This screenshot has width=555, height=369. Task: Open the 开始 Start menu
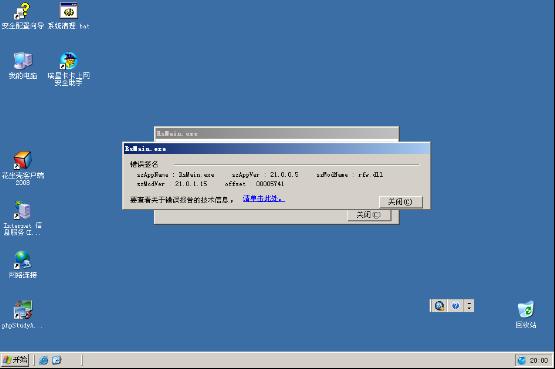[15, 360]
